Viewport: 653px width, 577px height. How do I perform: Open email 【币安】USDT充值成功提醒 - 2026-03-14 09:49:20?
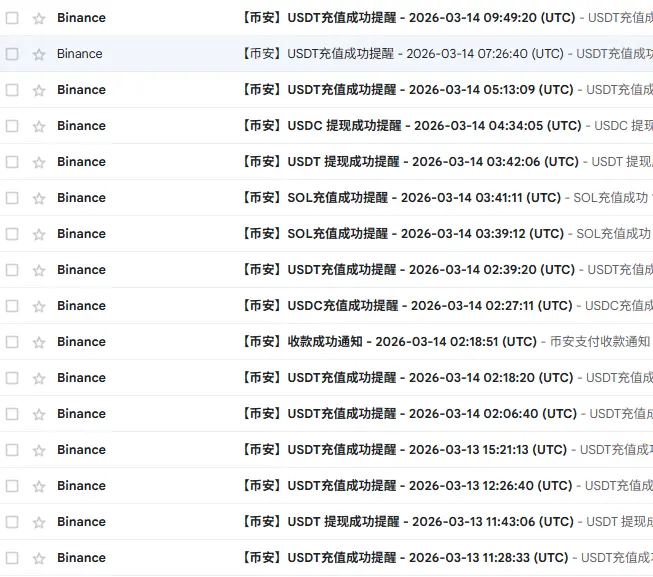coord(408,18)
